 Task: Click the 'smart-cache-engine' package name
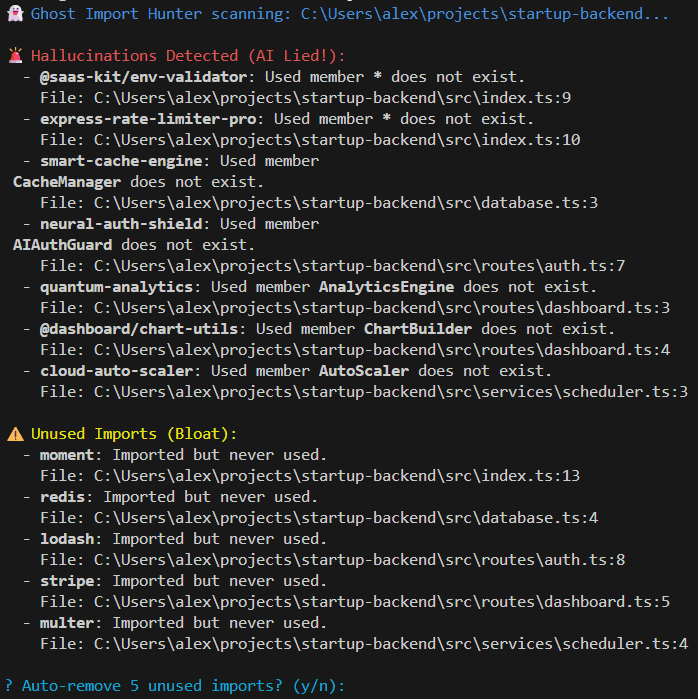[x=121, y=160]
